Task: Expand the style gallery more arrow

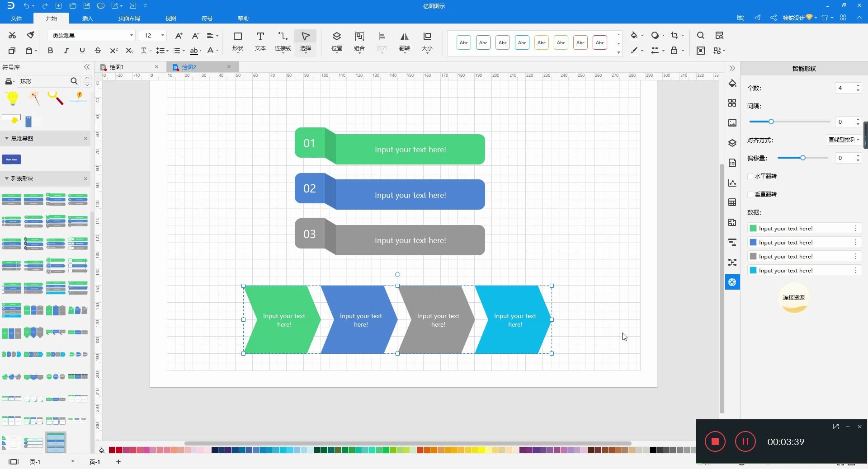Action: pos(618,52)
